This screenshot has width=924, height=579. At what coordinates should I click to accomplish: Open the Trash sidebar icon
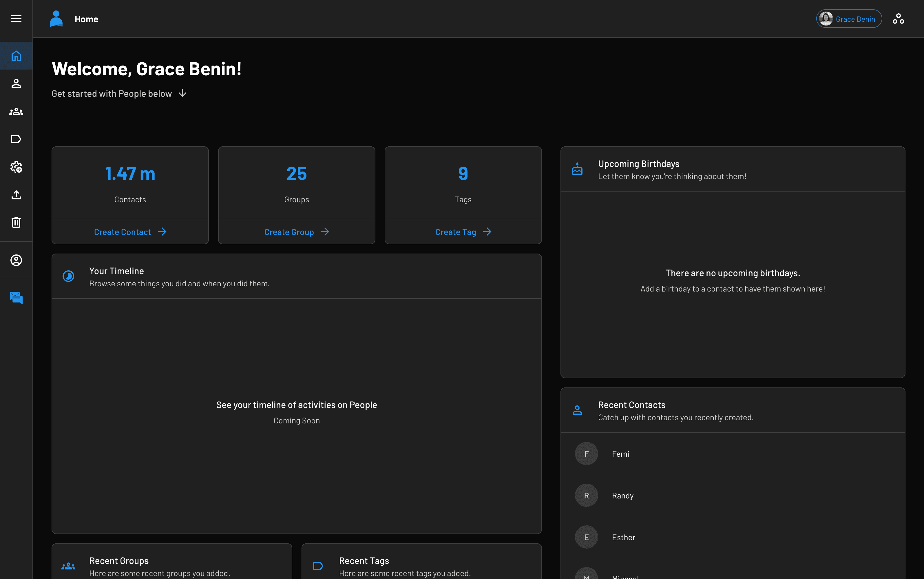point(16,223)
